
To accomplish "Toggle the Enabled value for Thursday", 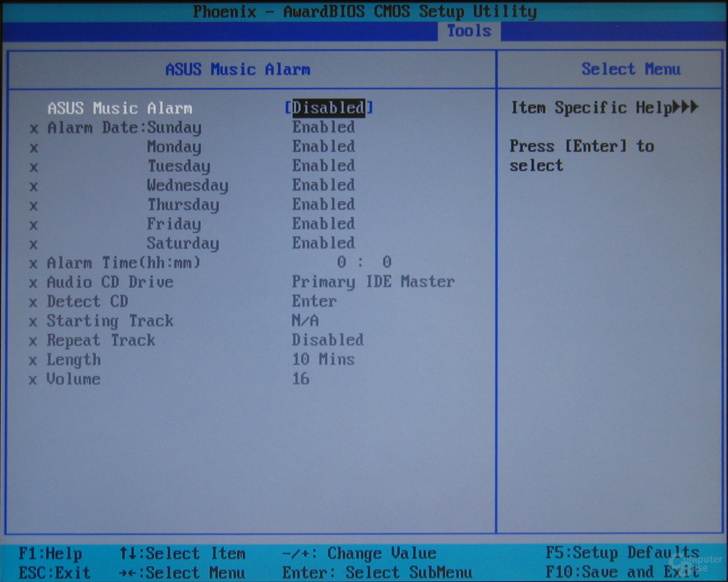I will pos(324,205).
